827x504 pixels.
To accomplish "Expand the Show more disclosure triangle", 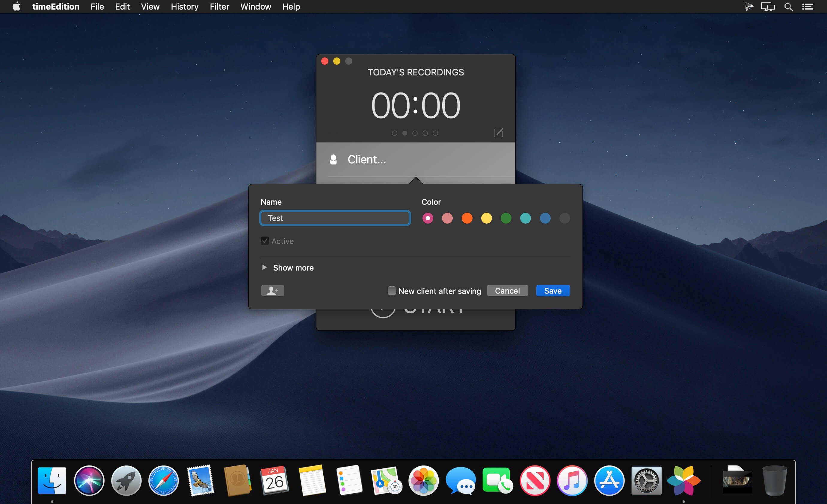I will click(x=265, y=267).
